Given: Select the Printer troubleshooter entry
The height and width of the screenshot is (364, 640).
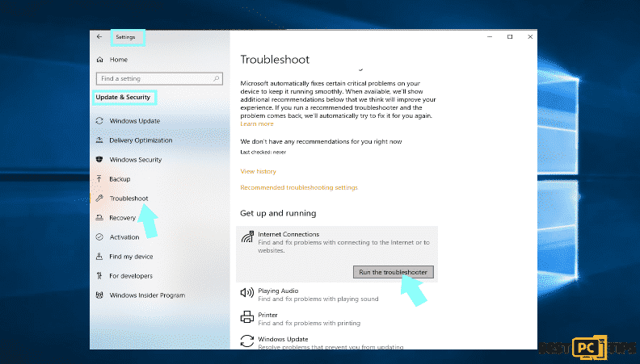Looking at the screenshot, I should click(337, 319).
